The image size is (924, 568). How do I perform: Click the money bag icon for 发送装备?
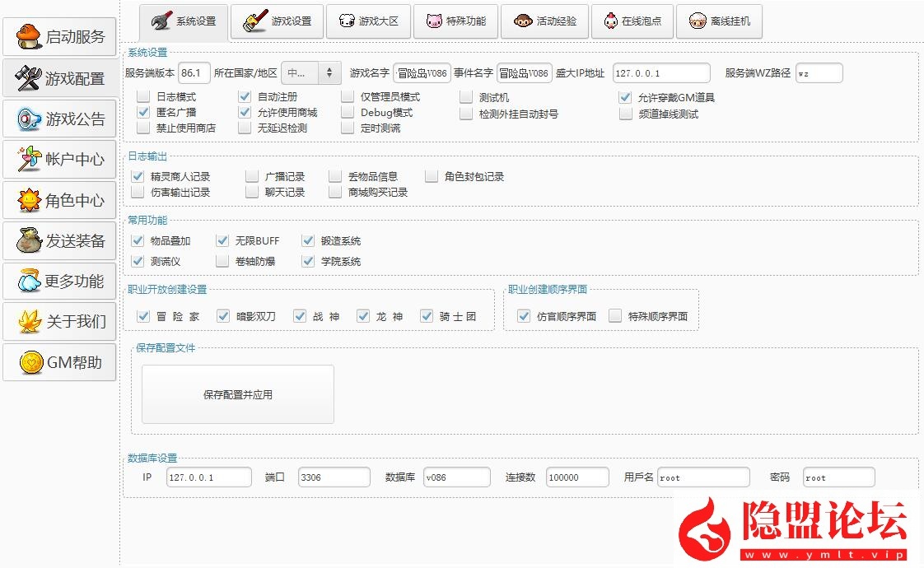pos(29,240)
